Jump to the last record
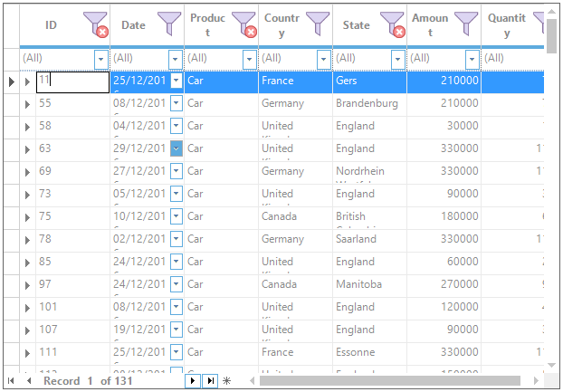This screenshot has width=563, height=392. click(x=210, y=380)
